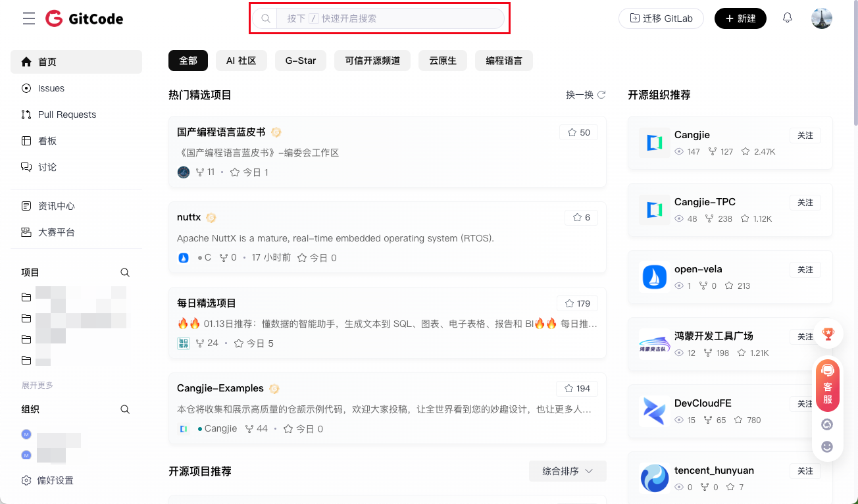Viewport: 858px width, 504px height.
Task: Star the 国产编程语言蓝皮书 project
Action: (x=578, y=132)
